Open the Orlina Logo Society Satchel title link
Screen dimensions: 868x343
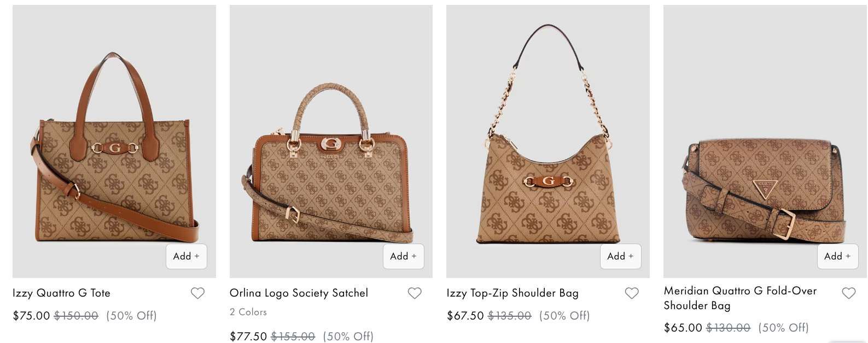point(299,293)
